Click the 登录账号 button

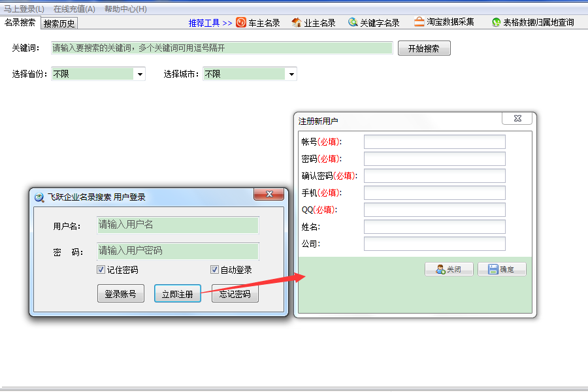point(121,294)
